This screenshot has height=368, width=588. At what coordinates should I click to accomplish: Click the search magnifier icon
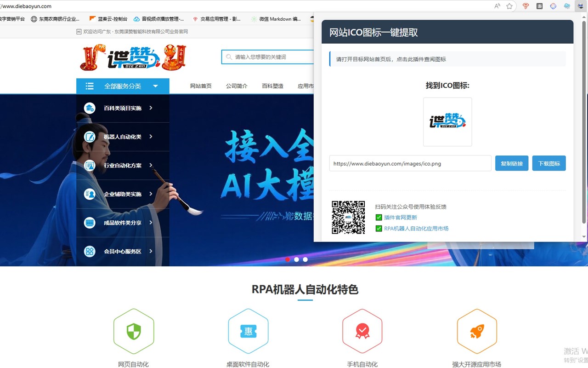229,57
